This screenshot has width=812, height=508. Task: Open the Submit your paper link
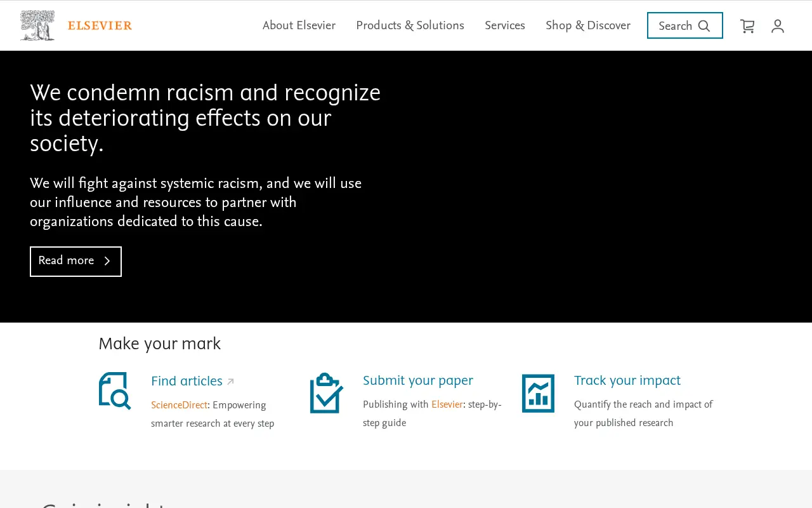click(418, 380)
